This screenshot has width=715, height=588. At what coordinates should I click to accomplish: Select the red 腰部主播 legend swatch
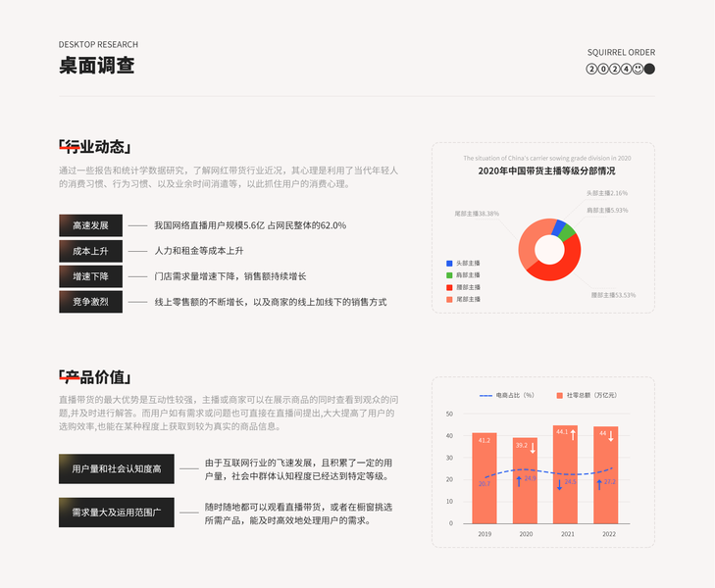coord(449,287)
